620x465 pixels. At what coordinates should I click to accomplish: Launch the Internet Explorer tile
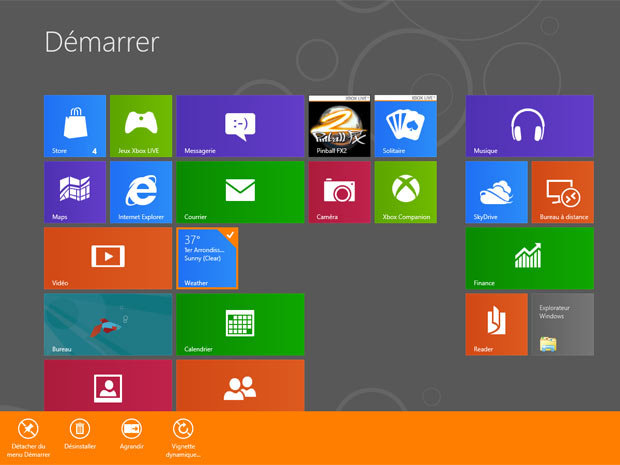click(141, 192)
